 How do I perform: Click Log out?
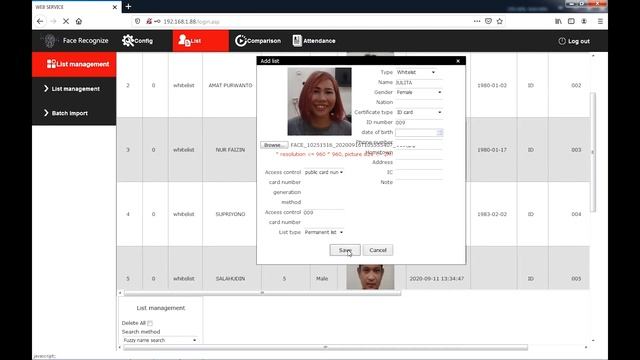[574, 41]
